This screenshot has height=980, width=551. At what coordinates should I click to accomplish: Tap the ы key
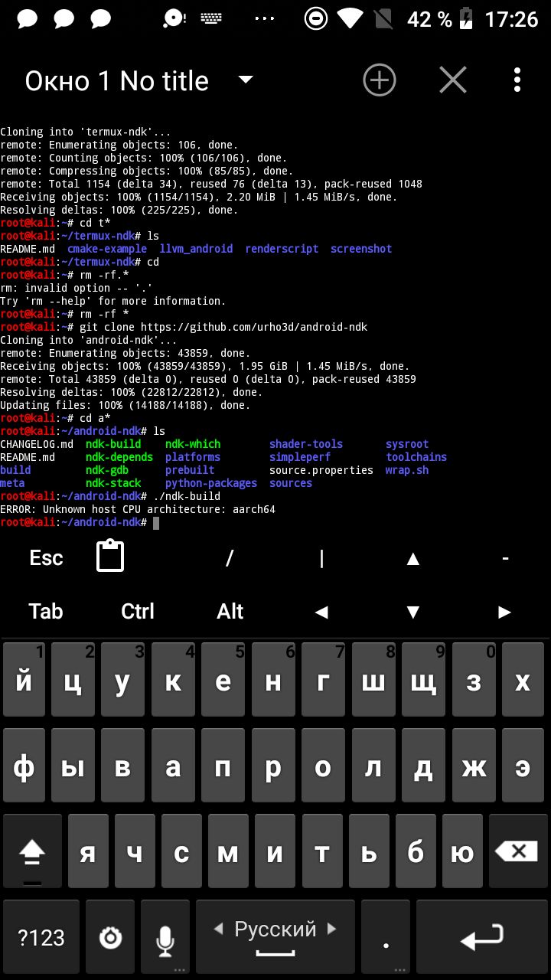pos(73,765)
